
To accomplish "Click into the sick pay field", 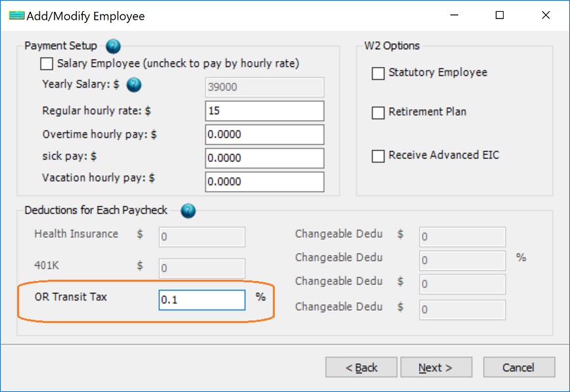I will [264, 158].
